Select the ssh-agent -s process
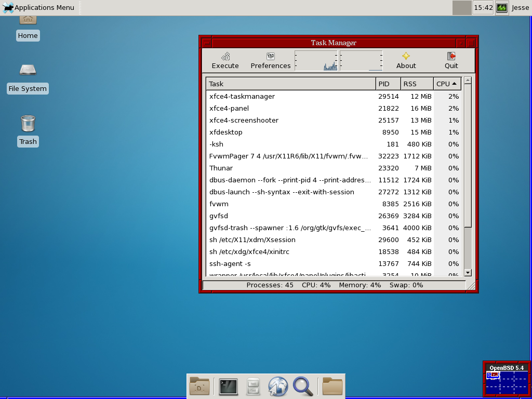The image size is (532, 399). pyautogui.click(x=334, y=263)
